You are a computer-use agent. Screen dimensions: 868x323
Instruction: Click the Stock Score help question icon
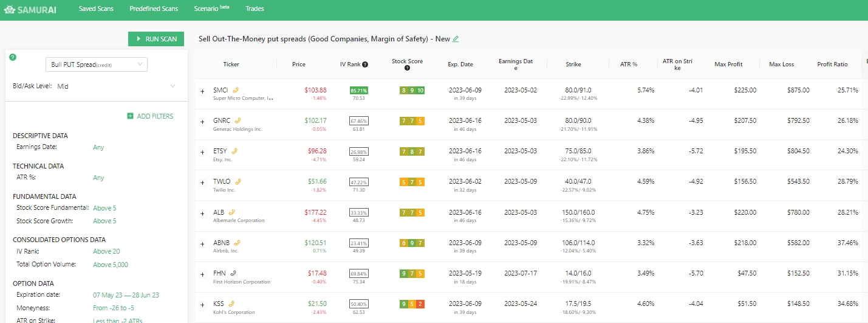click(x=407, y=68)
